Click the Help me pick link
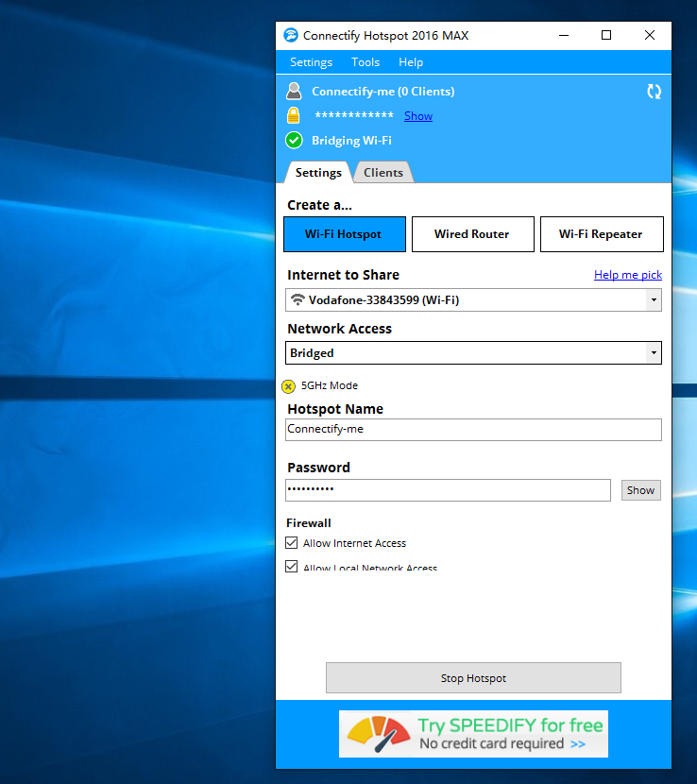This screenshot has width=697, height=784. pos(628,275)
